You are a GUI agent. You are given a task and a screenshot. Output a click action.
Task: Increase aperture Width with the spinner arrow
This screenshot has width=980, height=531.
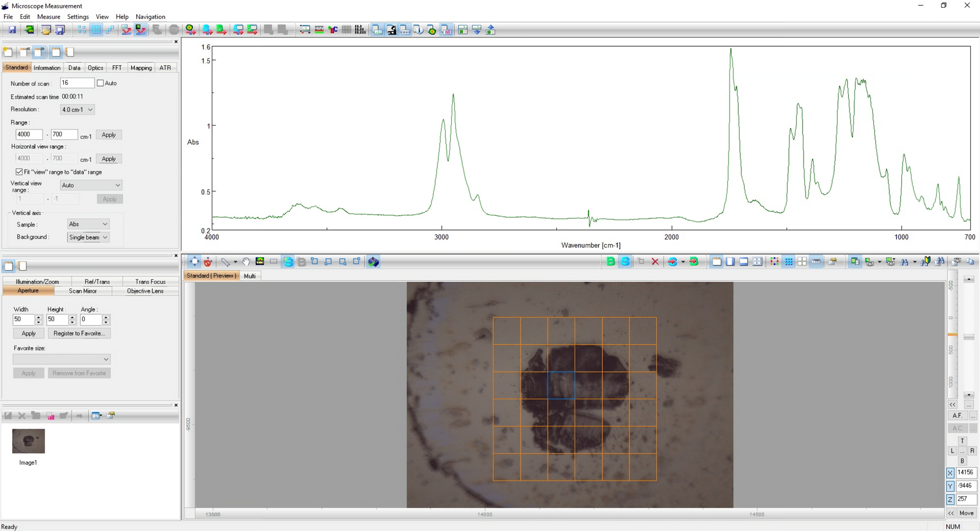[39, 317]
